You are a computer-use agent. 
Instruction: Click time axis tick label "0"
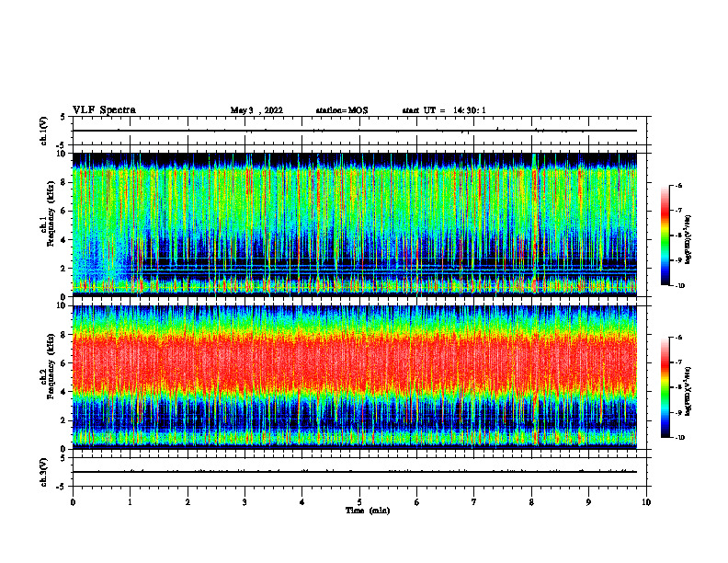(73, 502)
